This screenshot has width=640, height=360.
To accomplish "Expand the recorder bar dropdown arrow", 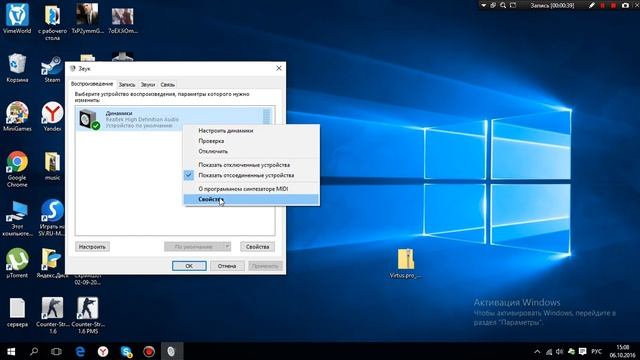I will tap(484, 5).
